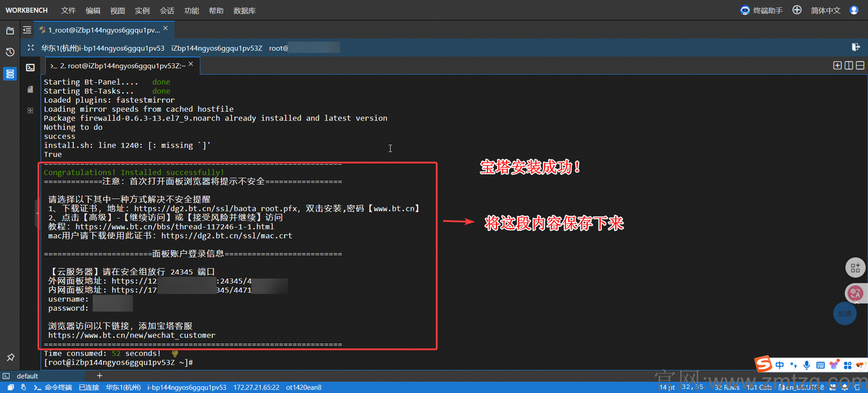Open the file document panel icon

(31, 89)
